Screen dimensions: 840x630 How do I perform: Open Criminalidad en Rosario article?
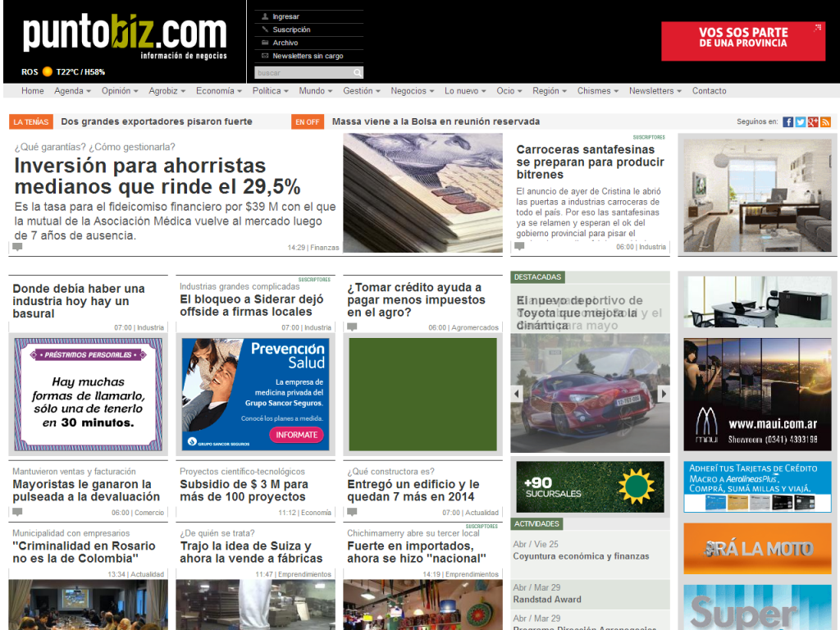(84, 552)
